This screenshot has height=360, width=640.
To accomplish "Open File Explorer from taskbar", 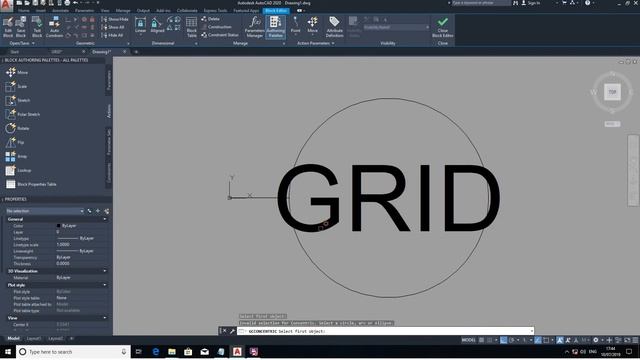I will 172,351.
